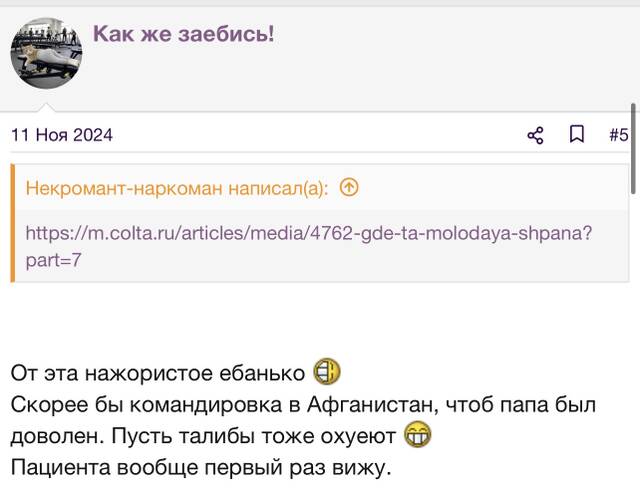Click the text "От эта нажористое ебанько"
Viewport: 640px width, 495px height.
tap(158, 373)
